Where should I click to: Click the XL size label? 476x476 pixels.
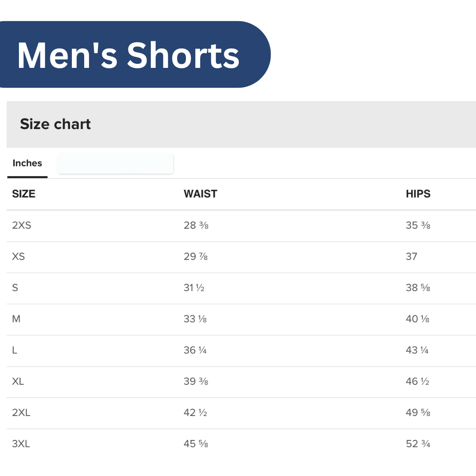click(18, 382)
